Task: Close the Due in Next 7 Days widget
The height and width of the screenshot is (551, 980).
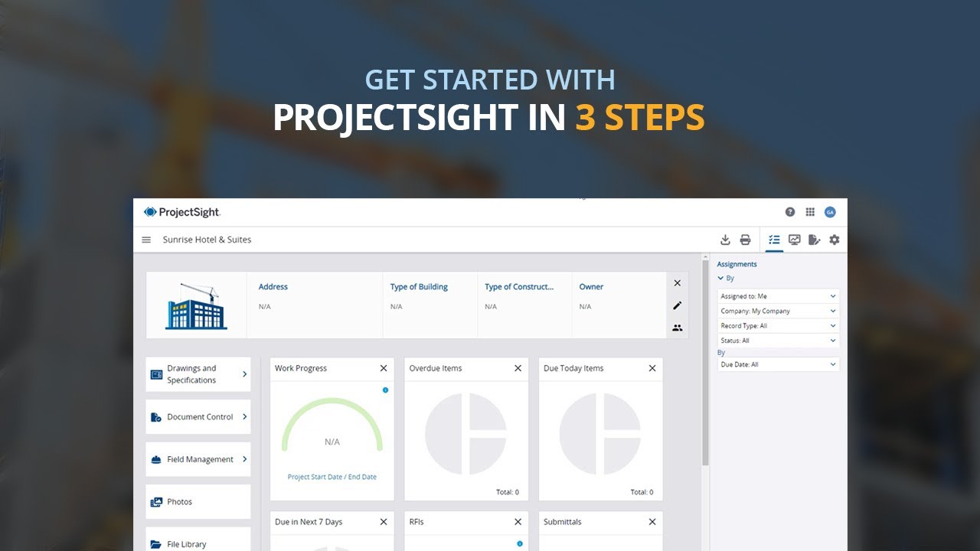Action: click(384, 522)
